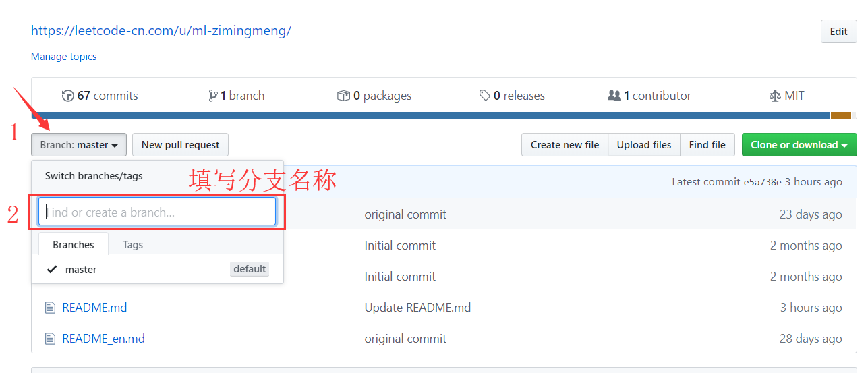This screenshot has width=868, height=373.
Task: Click the MIT license scale icon
Action: tap(775, 96)
